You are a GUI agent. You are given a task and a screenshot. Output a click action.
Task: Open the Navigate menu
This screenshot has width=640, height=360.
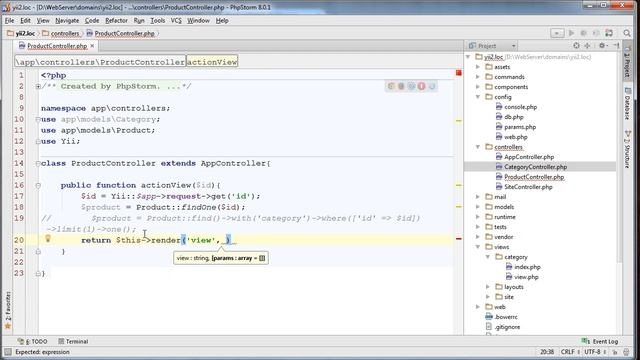[67, 20]
